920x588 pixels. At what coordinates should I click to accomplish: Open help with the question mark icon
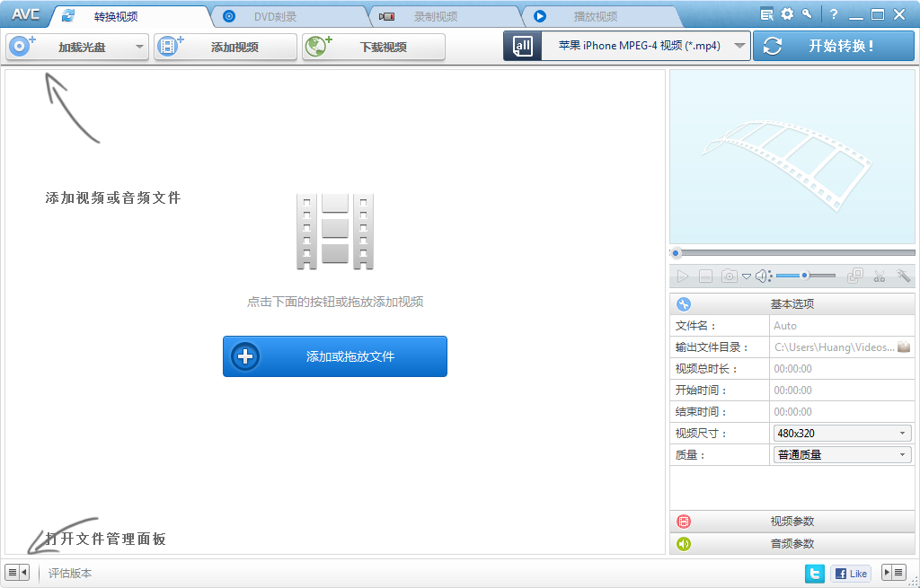(x=834, y=14)
